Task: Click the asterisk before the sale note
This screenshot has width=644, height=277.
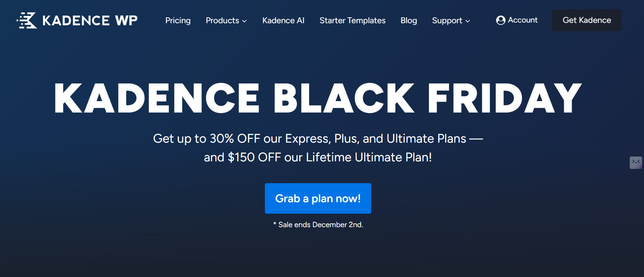Action: point(275,224)
